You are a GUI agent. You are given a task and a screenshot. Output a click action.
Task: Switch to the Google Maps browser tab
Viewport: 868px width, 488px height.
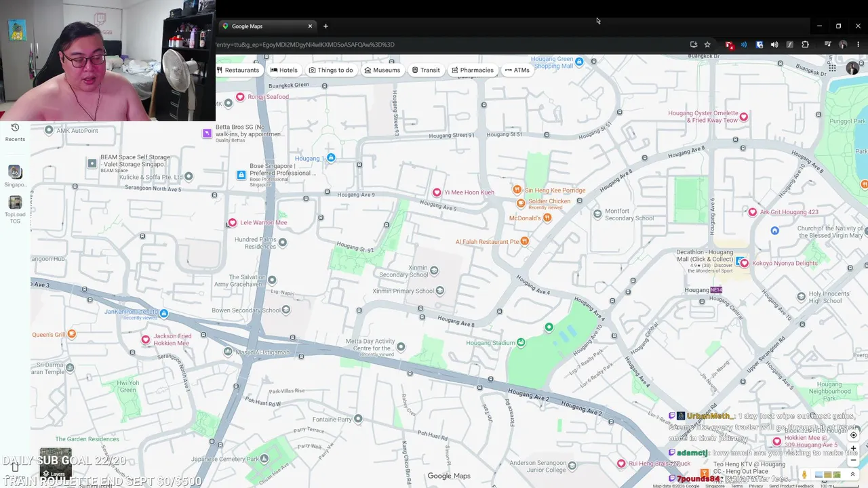tap(269, 26)
